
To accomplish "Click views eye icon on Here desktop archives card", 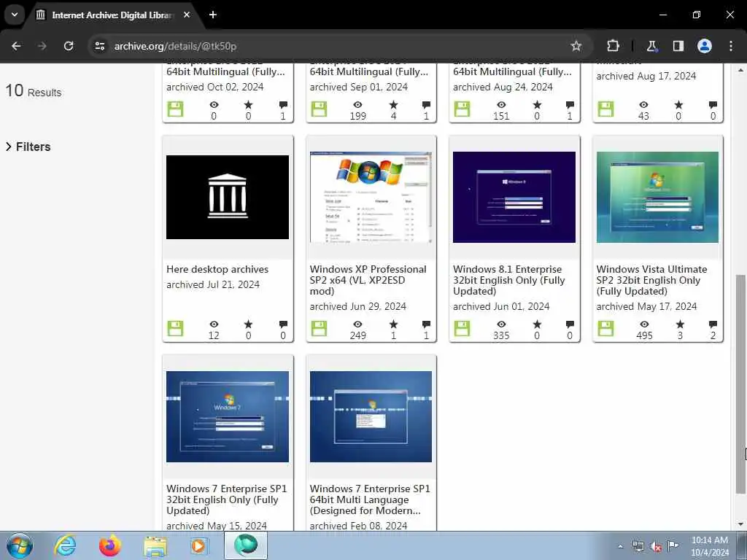I will [214, 324].
